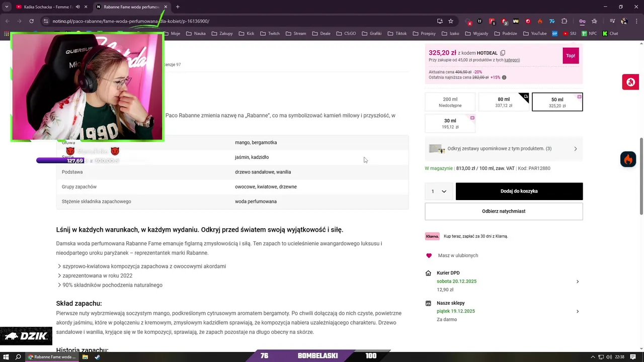Open the Chrome three-dot menu

(636, 21)
